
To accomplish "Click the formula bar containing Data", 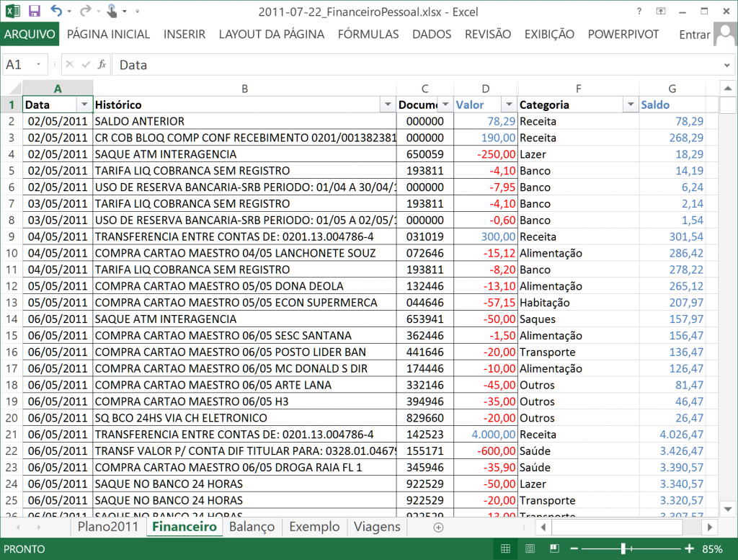I will point(417,64).
